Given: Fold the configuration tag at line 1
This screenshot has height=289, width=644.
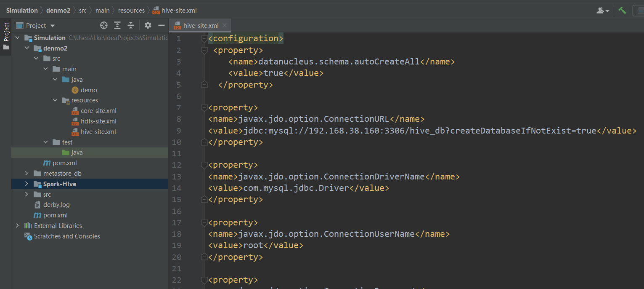Looking at the screenshot, I should 204,39.
